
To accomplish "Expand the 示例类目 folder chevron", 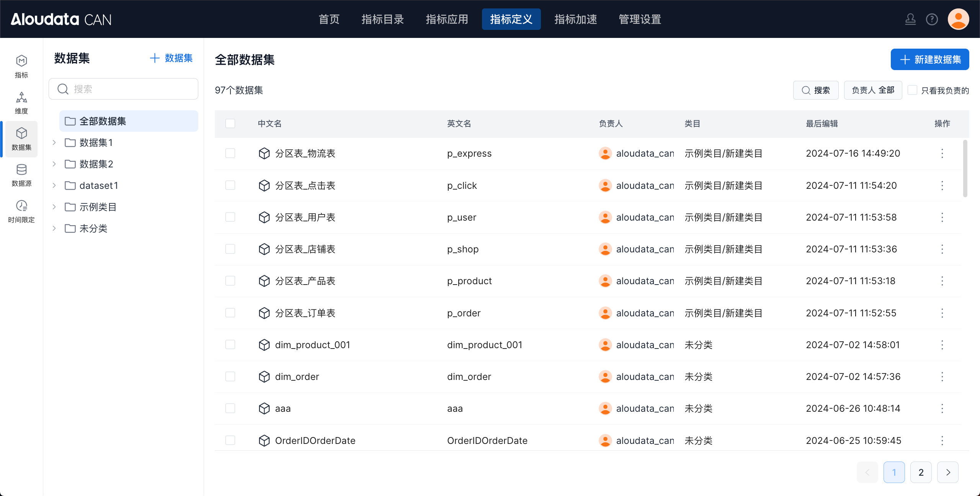I will pos(54,207).
